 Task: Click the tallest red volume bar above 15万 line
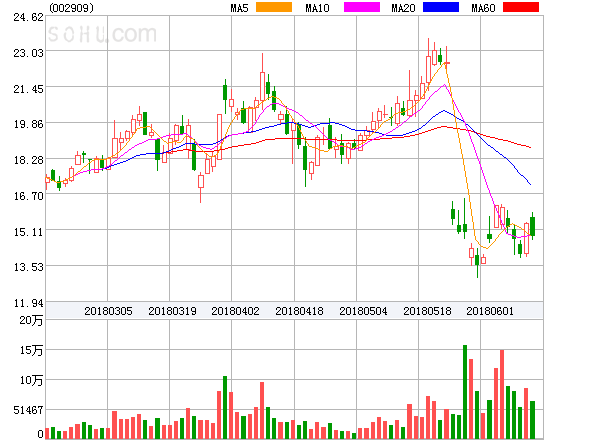click(x=502, y=394)
